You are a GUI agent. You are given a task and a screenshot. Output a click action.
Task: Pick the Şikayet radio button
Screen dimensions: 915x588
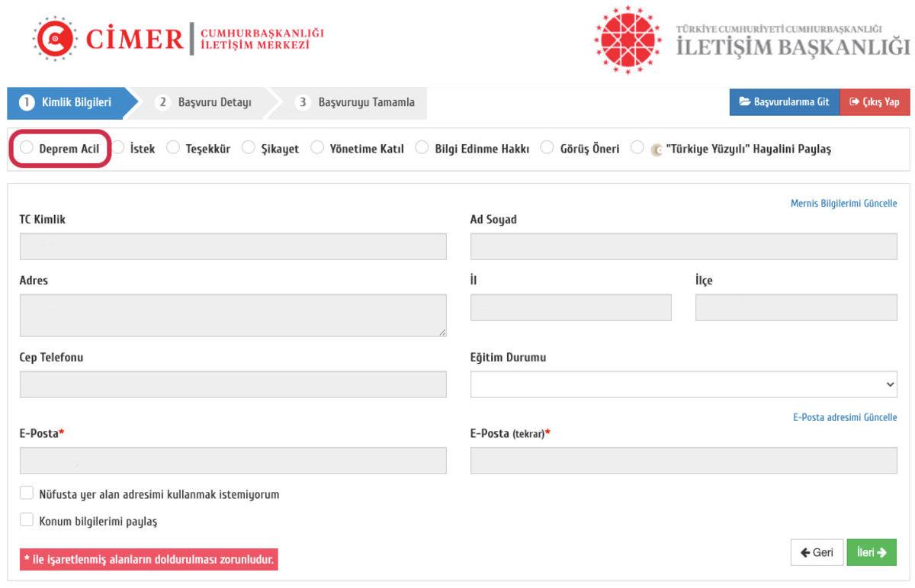point(249,148)
